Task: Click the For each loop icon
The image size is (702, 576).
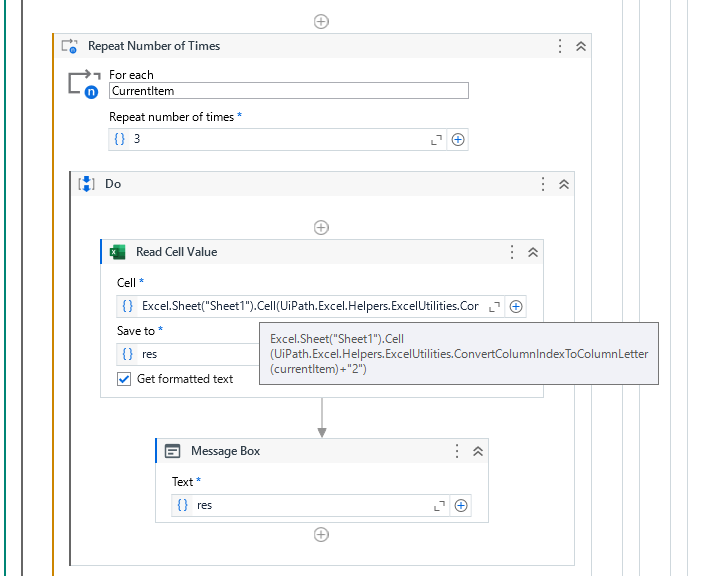Action: 84,84
